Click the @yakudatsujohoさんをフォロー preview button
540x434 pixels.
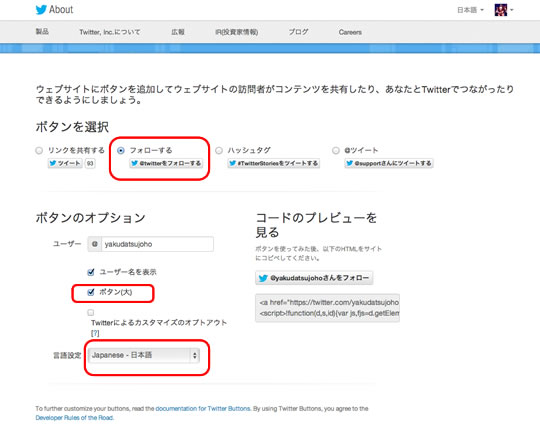(x=314, y=278)
